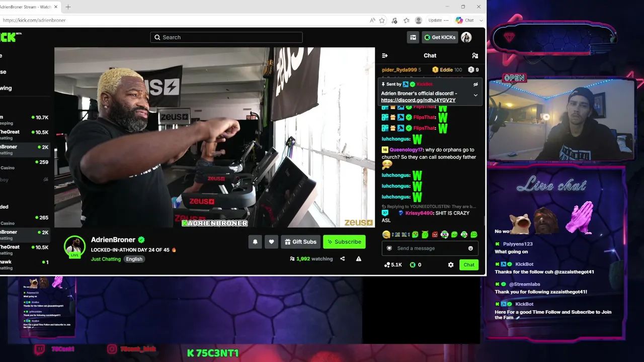Insert the red angry emote

(x=435, y=234)
